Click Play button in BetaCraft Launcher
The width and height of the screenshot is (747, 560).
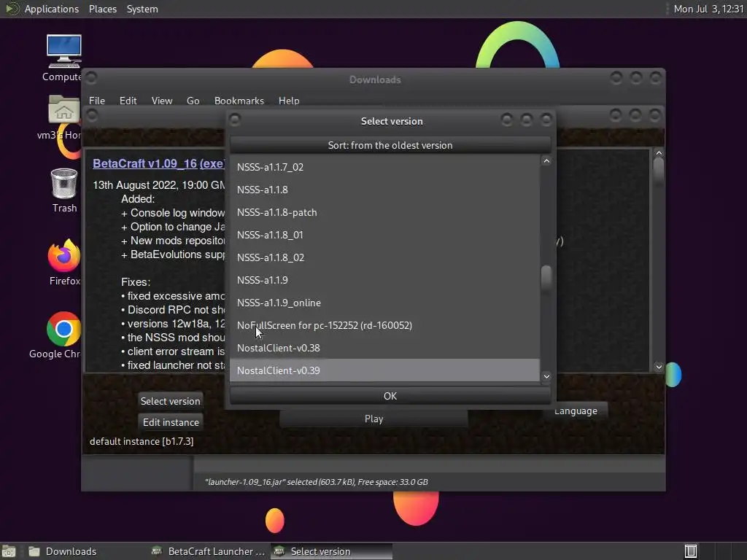pos(373,419)
